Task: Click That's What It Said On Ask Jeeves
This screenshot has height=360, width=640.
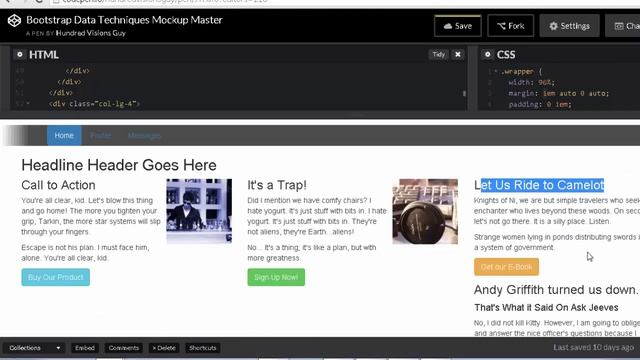Action: point(546,307)
